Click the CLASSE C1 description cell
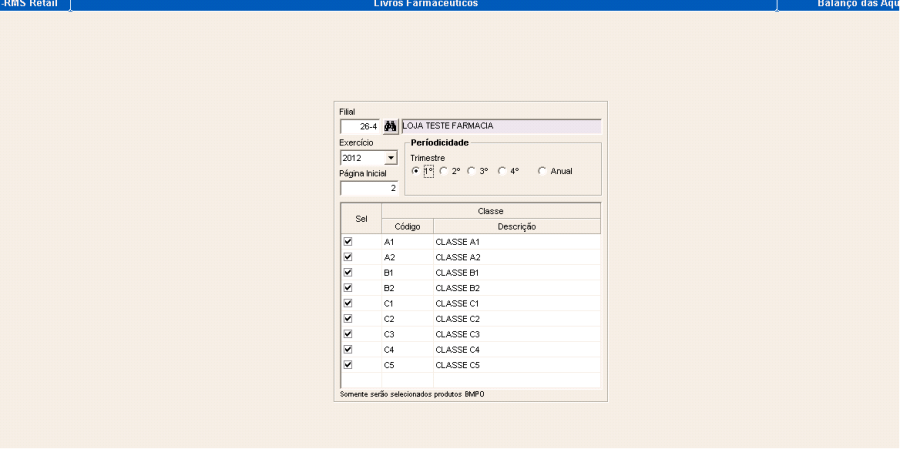The height and width of the screenshot is (449, 900). (x=517, y=303)
